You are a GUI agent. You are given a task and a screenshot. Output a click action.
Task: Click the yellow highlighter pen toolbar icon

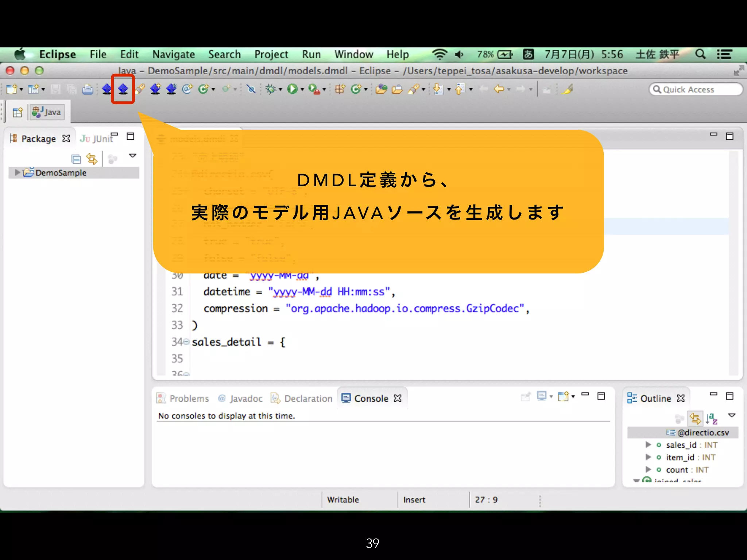pyautogui.click(x=567, y=89)
